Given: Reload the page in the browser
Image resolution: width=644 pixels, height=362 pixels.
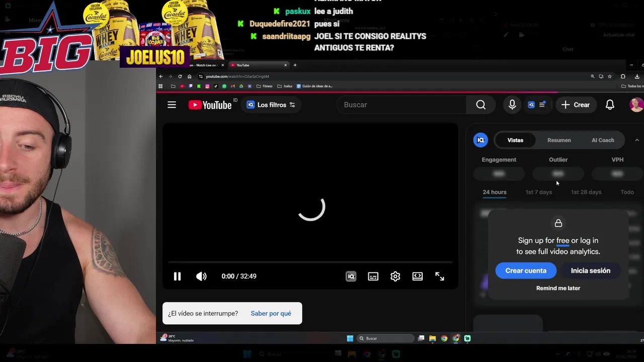Looking at the screenshot, I should tap(180, 76).
